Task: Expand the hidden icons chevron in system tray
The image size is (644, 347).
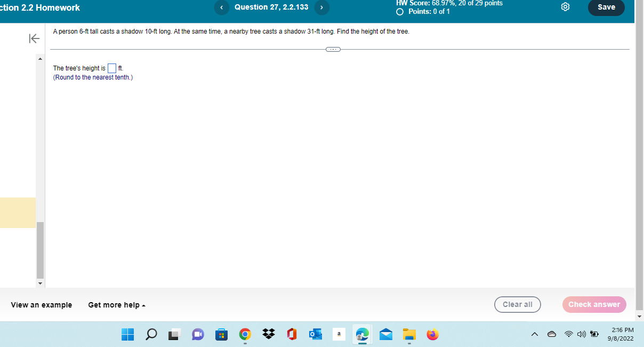Action: coord(535,334)
